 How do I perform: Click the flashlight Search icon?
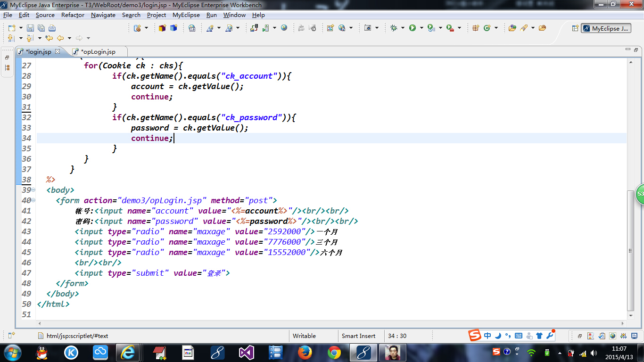point(524,28)
